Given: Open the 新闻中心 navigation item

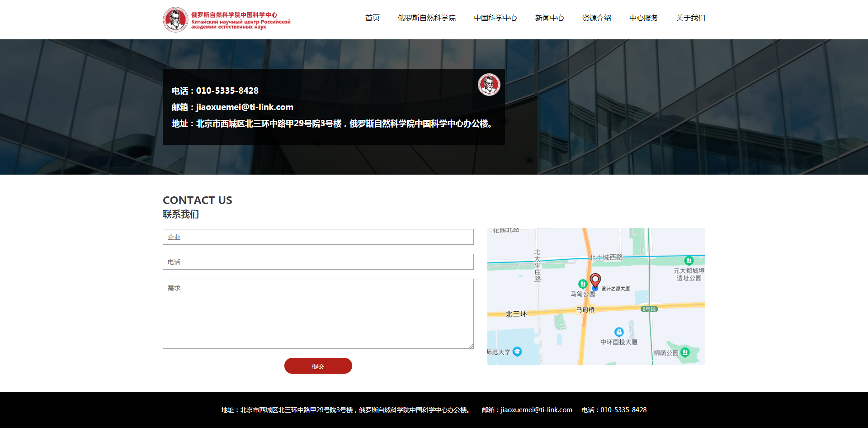Looking at the screenshot, I should [549, 18].
